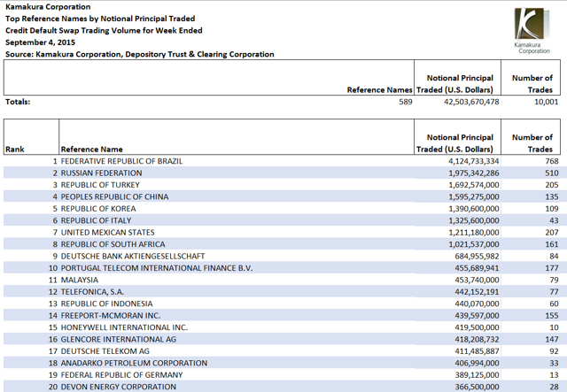Select Korea's notional value 1,390,600,000
The width and height of the screenshot is (567, 392).
pyautogui.click(x=474, y=209)
